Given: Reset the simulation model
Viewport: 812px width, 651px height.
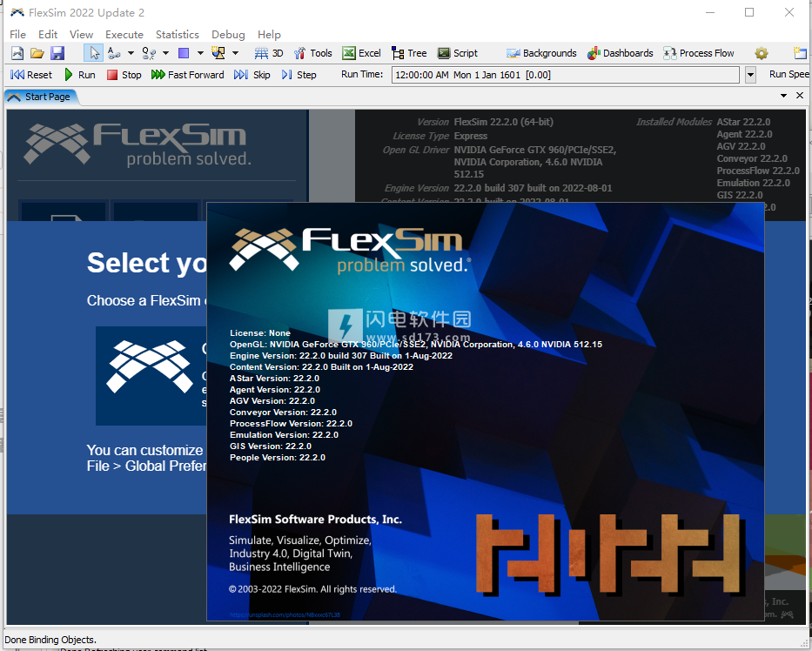Looking at the screenshot, I should pos(31,75).
